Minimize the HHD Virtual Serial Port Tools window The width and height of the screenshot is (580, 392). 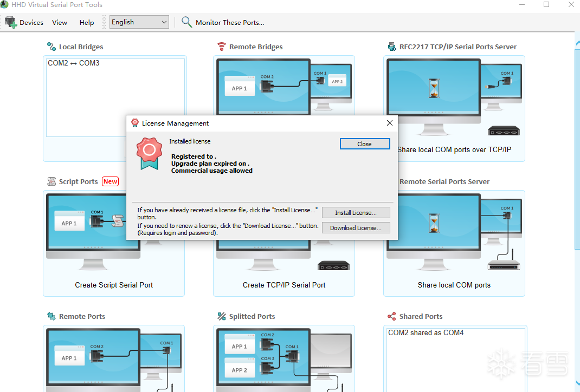522,4
